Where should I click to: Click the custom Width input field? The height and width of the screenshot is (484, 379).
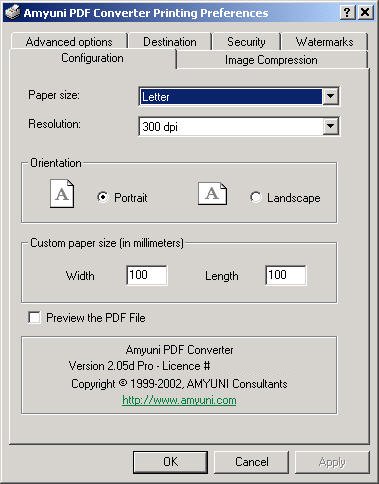[x=147, y=275]
